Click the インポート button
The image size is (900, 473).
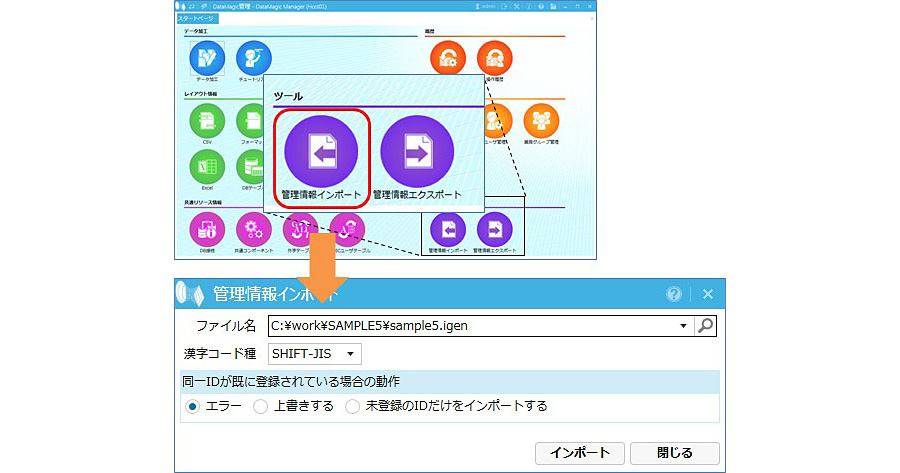click(580, 452)
